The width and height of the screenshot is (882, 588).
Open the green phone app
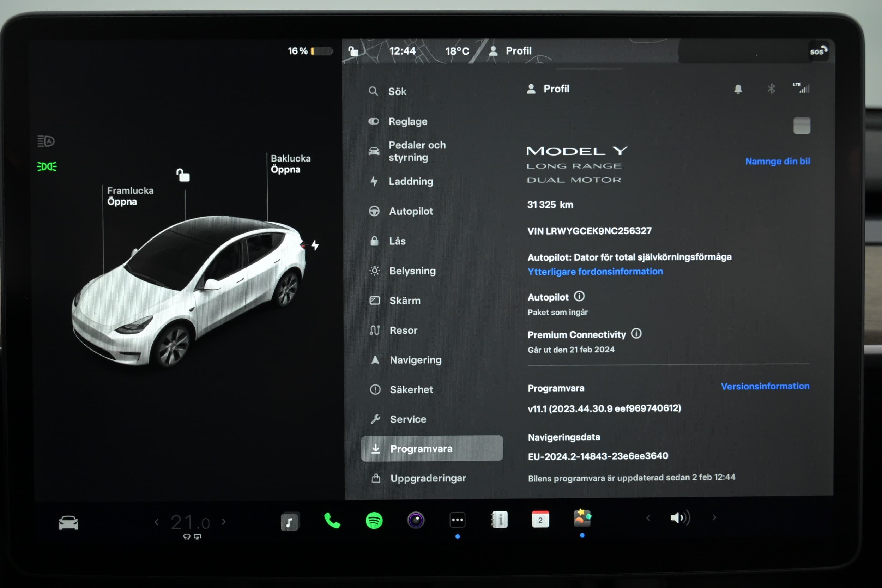332,521
